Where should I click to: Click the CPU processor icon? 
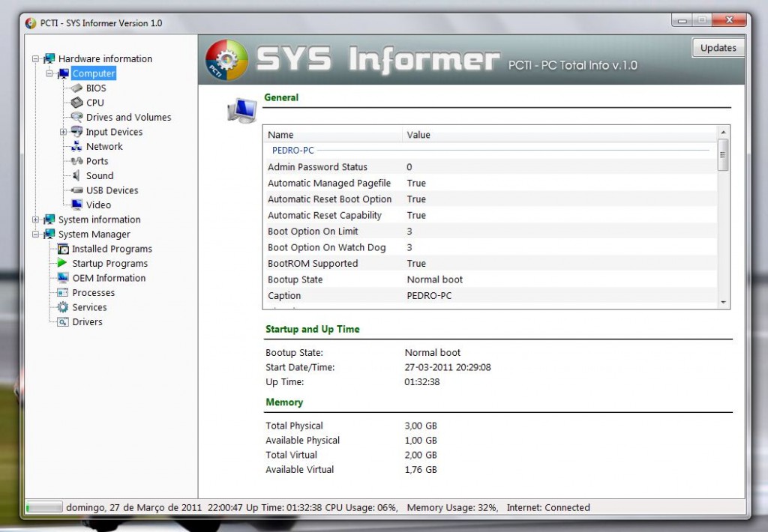point(76,103)
